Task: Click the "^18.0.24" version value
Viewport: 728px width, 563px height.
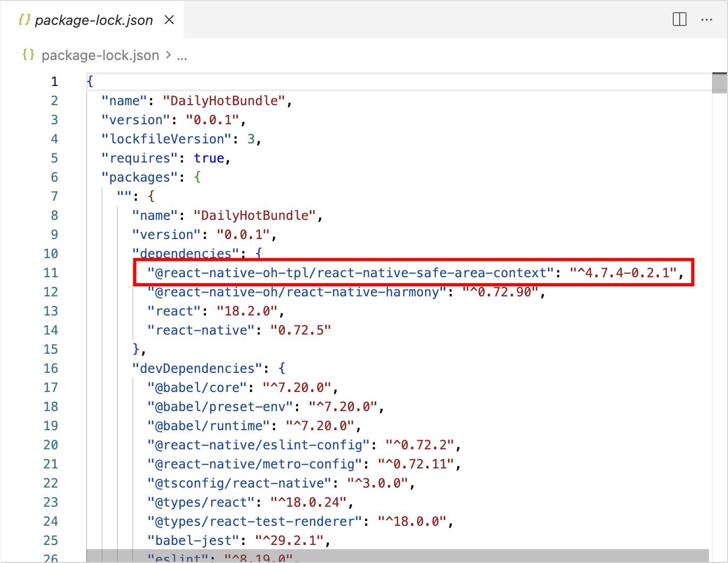Action: click(309, 502)
